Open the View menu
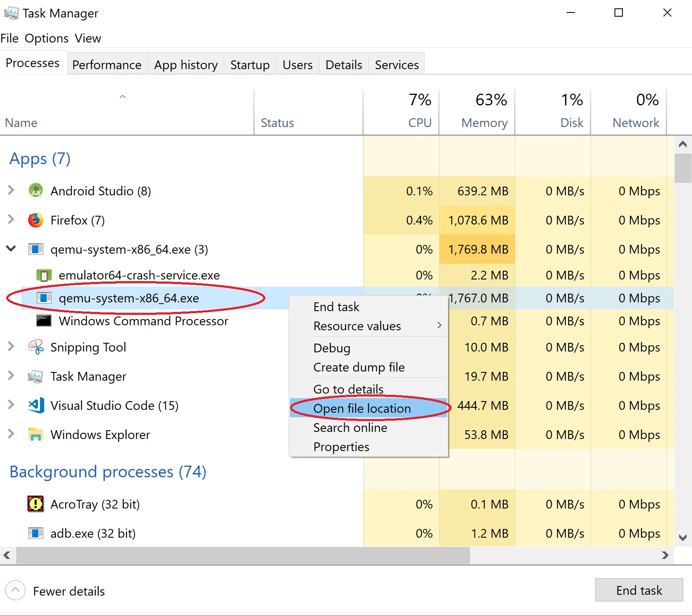 point(88,38)
